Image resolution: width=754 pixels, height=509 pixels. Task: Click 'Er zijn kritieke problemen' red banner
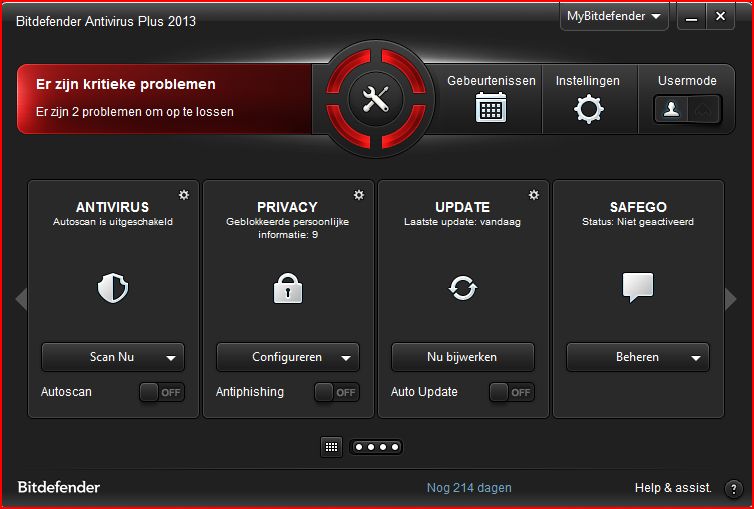click(x=164, y=99)
